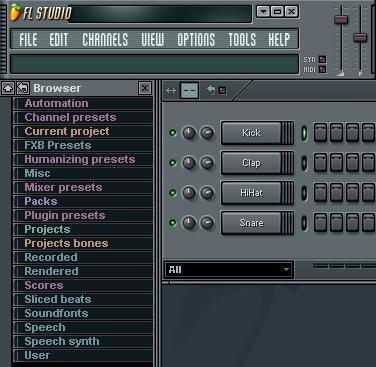The height and width of the screenshot is (367, 376).
Task: Expand the Humanizing presets folder
Action: click(x=83, y=159)
